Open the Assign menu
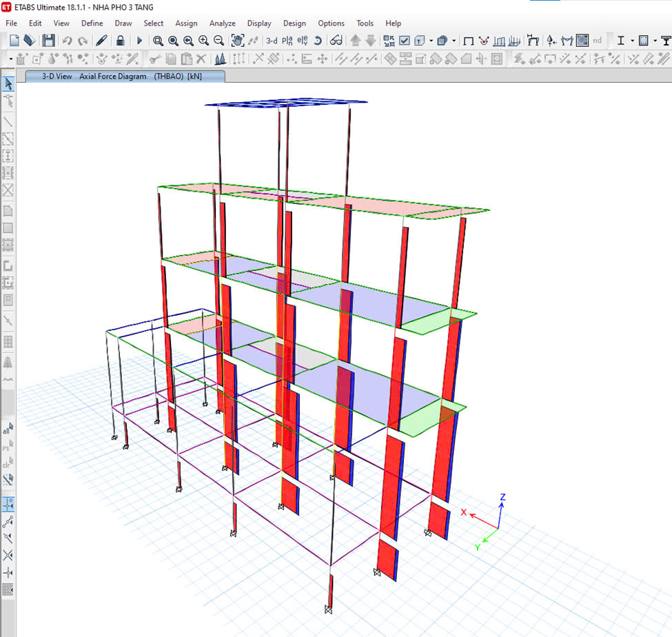This screenshot has width=672, height=637. [186, 23]
